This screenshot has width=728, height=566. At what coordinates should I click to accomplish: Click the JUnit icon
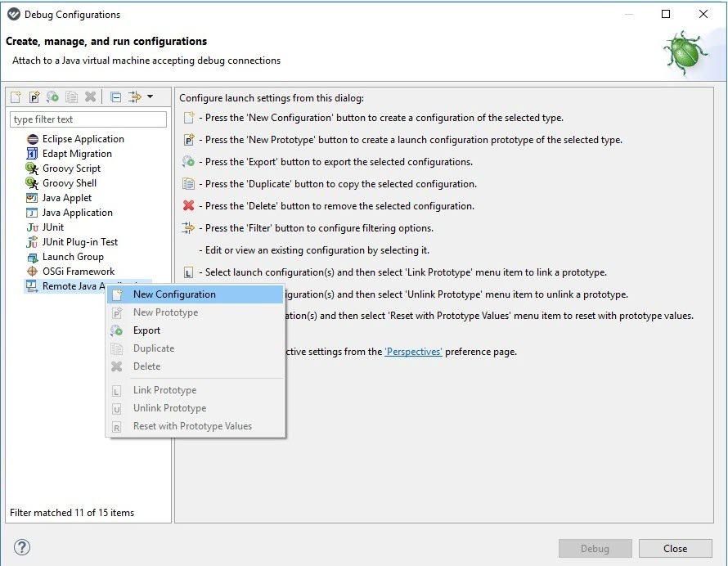point(33,227)
